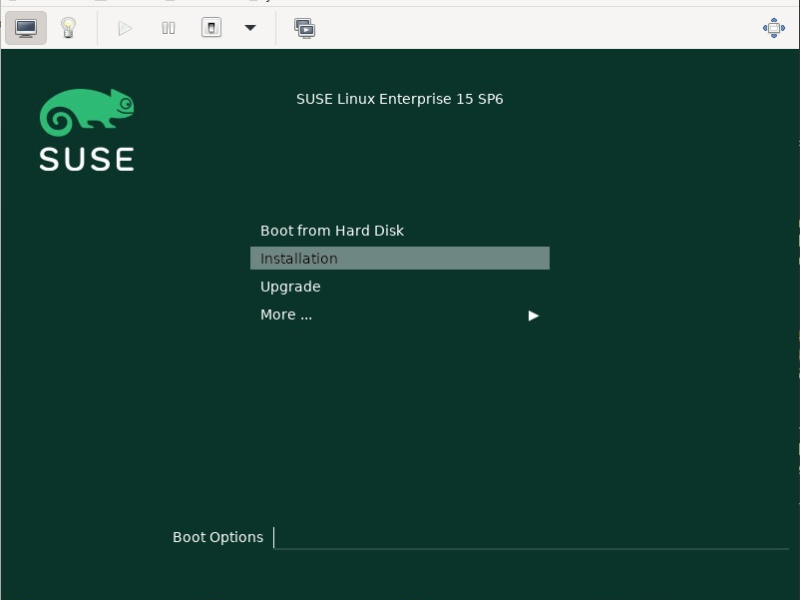Viewport: 800px width, 600px height.
Task: Toggle fullscreen mode for console
Action: click(x=773, y=28)
